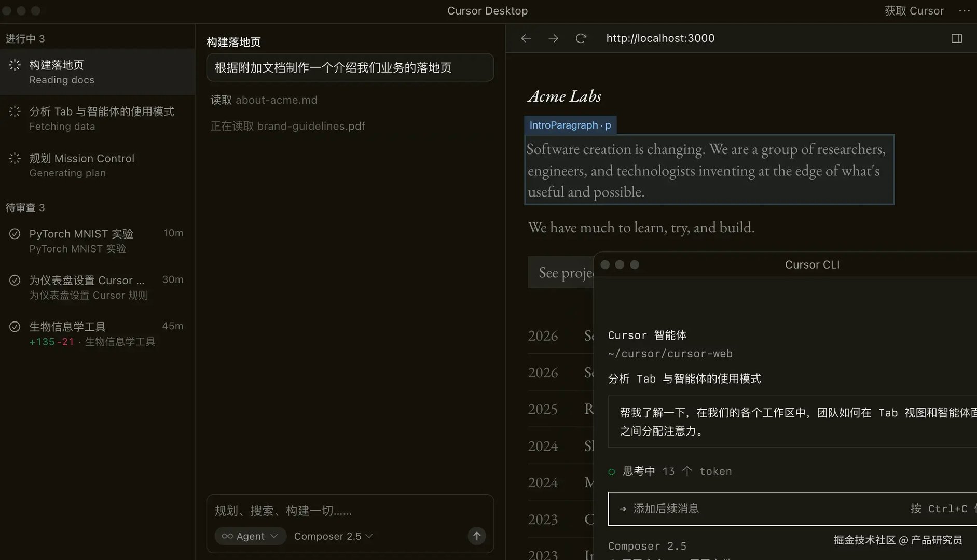The width and height of the screenshot is (977, 560).
Task: Click the 30m timestamp on 为仪表盘设置 Cursor
Action: tap(173, 279)
